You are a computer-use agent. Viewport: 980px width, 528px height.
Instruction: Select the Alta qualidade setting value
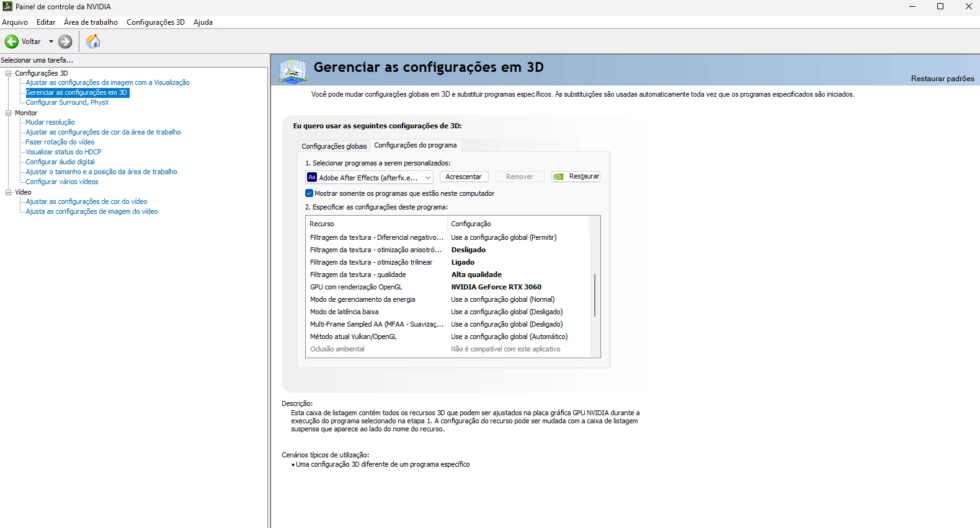(x=476, y=275)
